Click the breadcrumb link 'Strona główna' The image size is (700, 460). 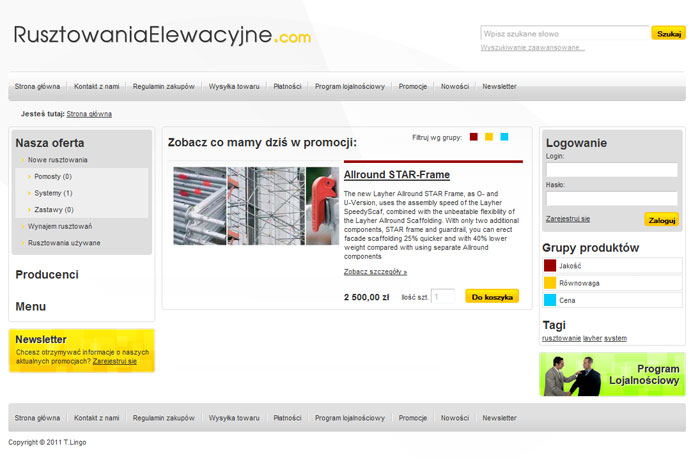pyautogui.click(x=89, y=114)
